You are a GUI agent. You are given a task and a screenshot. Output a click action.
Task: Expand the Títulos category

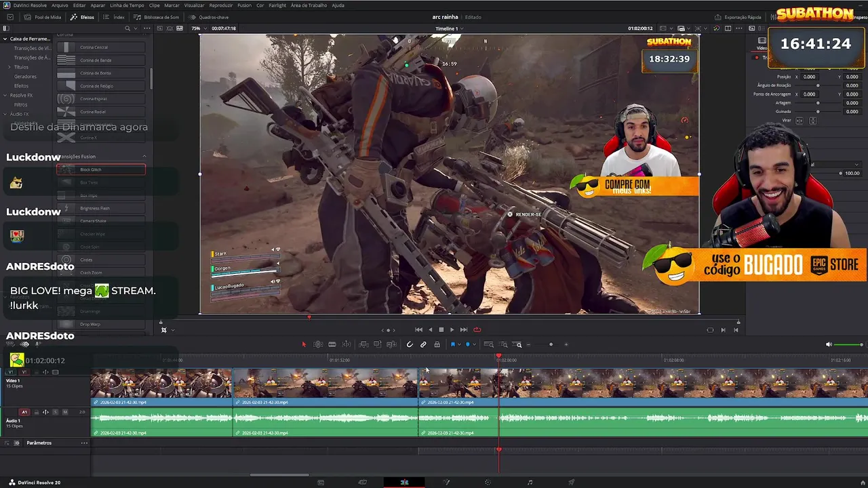[x=9, y=67]
